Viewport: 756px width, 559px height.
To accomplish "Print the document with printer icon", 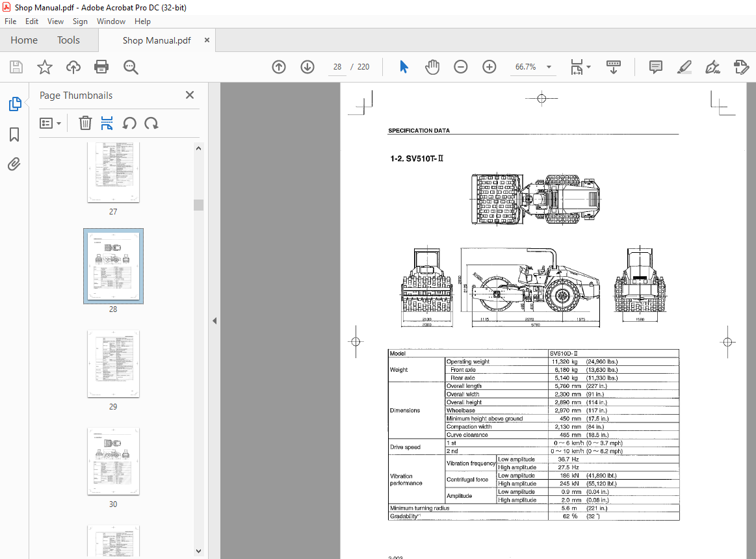I will click(101, 67).
